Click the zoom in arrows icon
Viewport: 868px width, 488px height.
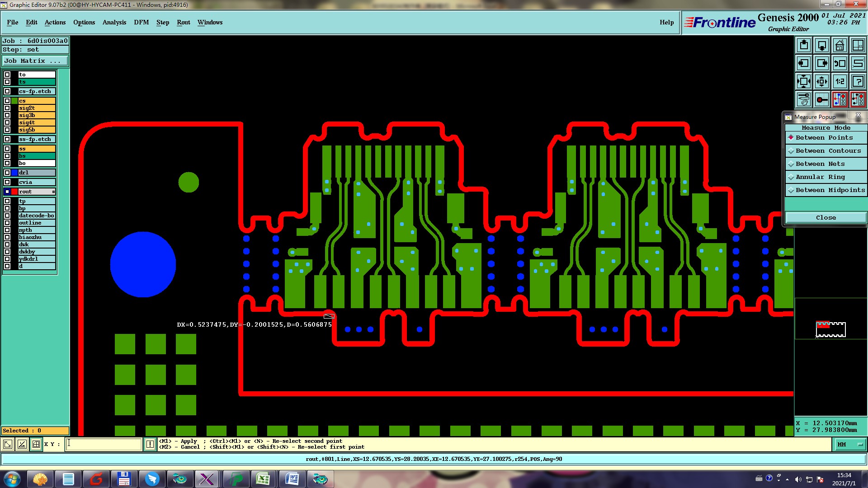pyautogui.click(x=804, y=81)
